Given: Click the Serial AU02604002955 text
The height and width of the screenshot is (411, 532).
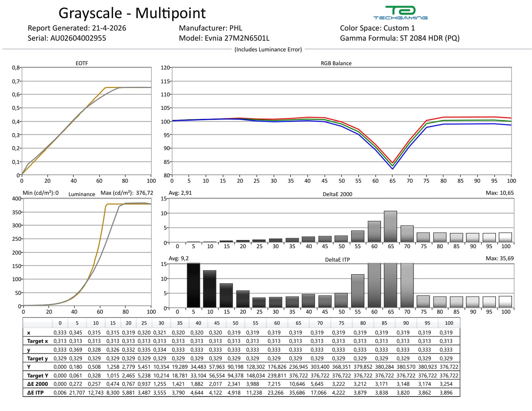Looking at the screenshot, I should point(67,38).
